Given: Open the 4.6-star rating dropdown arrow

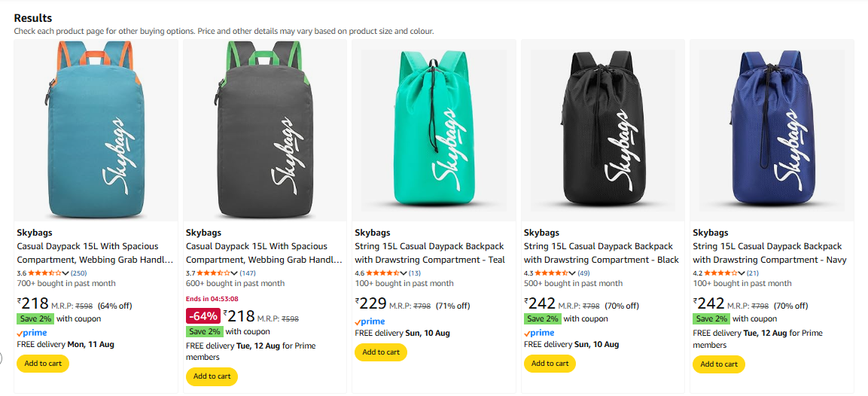Looking at the screenshot, I should pos(404,273).
